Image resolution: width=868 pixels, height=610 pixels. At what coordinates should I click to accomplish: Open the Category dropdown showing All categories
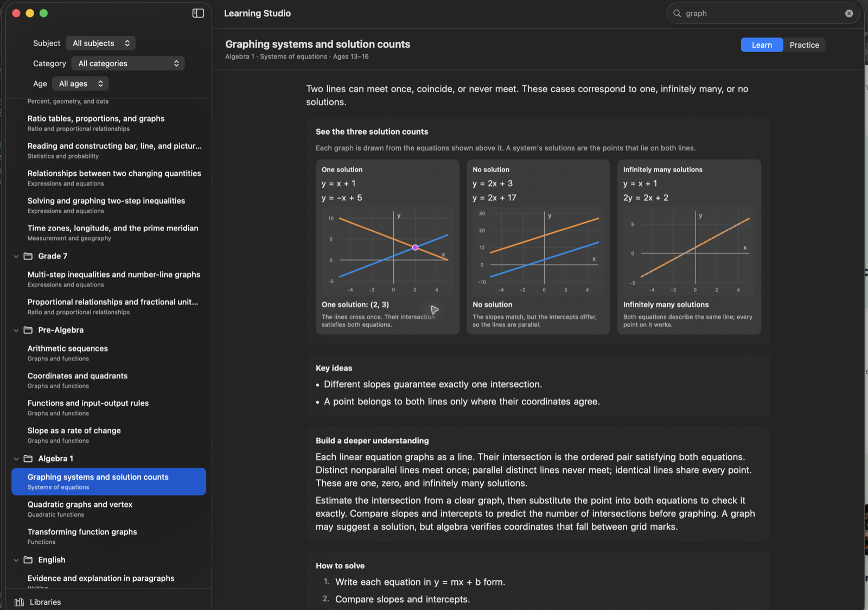coord(128,63)
